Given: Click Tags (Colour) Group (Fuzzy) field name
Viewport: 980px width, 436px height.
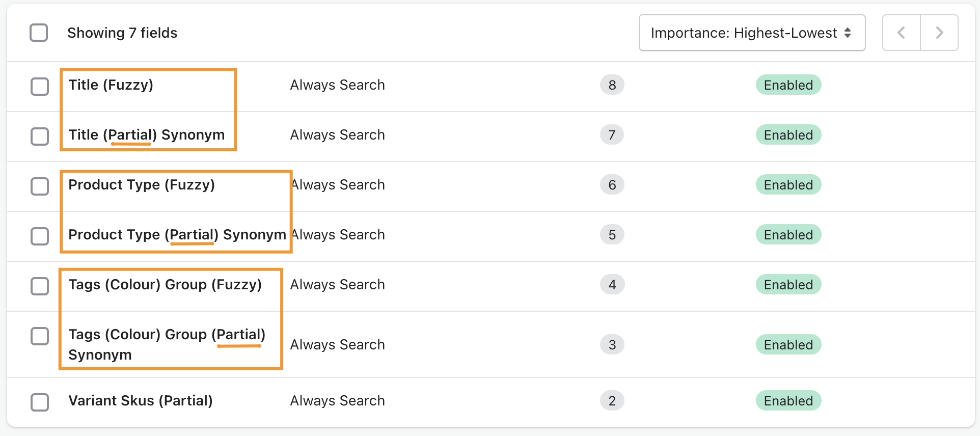Looking at the screenshot, I should [165, 285].
